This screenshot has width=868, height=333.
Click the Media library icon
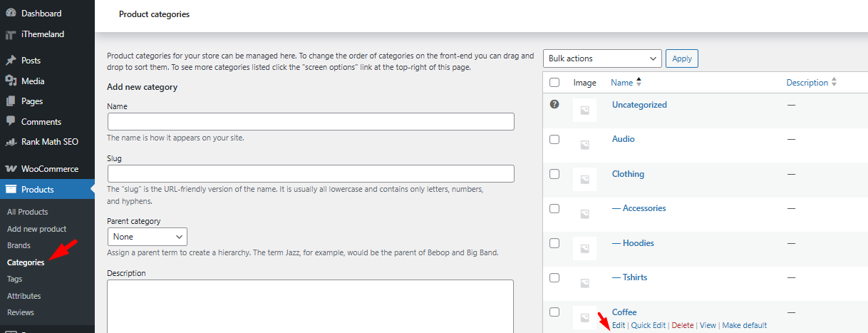(x=11, y=81)
